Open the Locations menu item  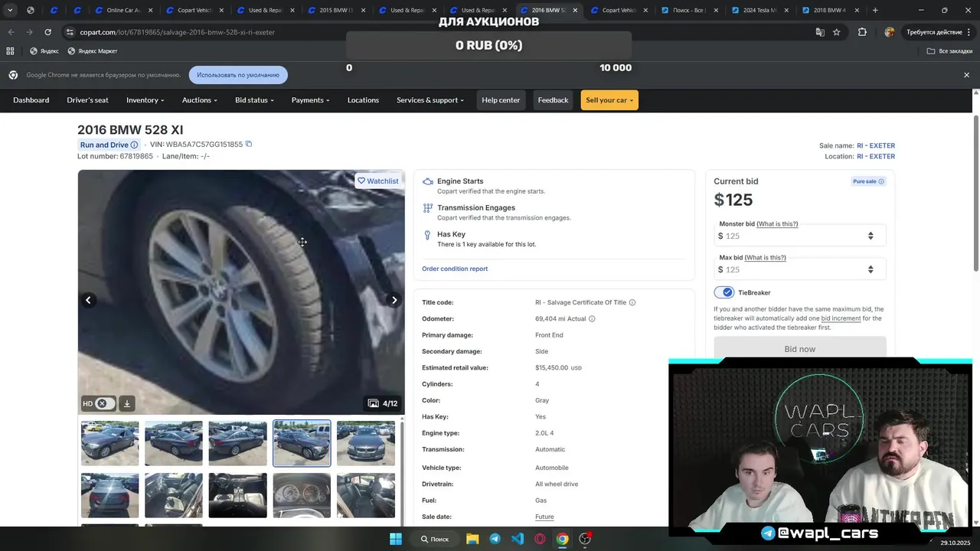(363, 100)
